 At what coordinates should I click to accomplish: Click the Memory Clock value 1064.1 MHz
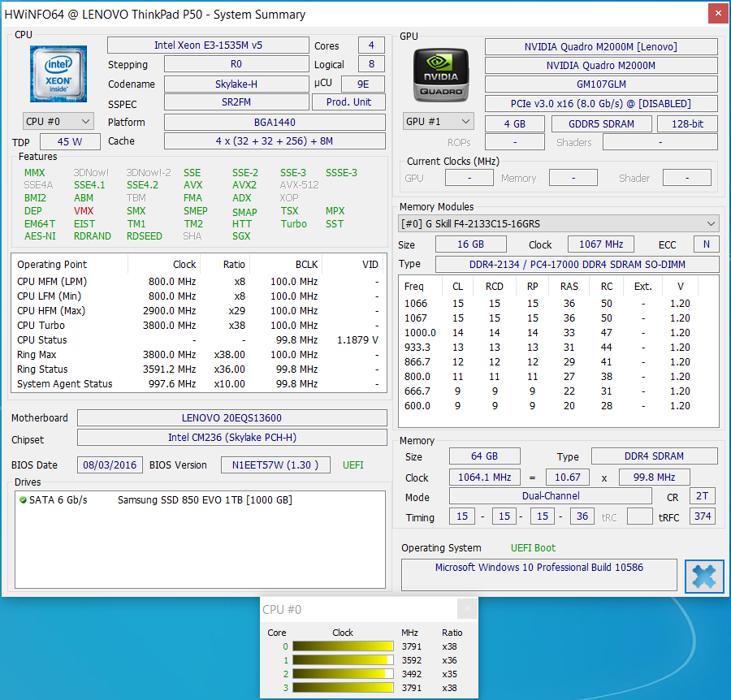[484, 477]
